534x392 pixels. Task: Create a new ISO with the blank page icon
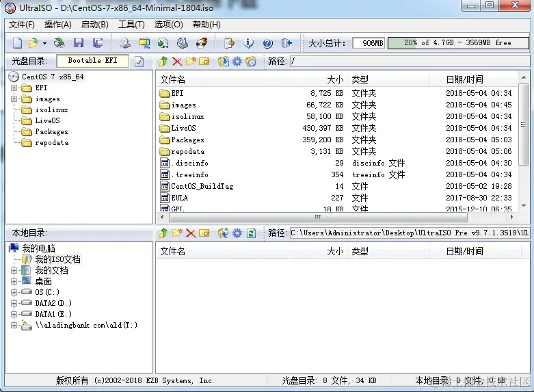[x=17, y=43]
